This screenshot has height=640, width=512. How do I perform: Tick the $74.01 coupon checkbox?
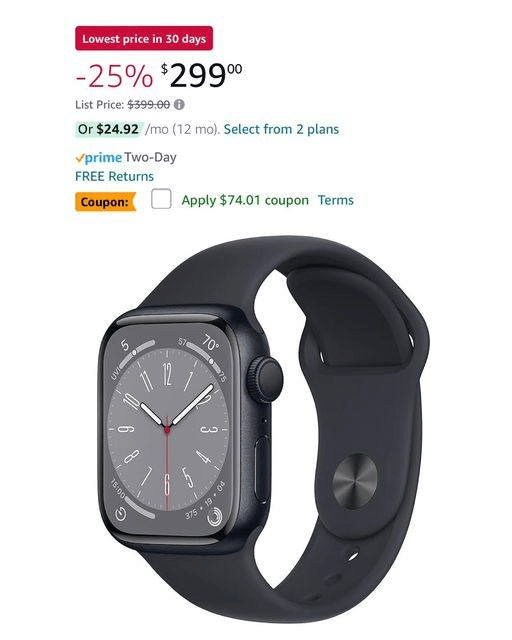161,199
